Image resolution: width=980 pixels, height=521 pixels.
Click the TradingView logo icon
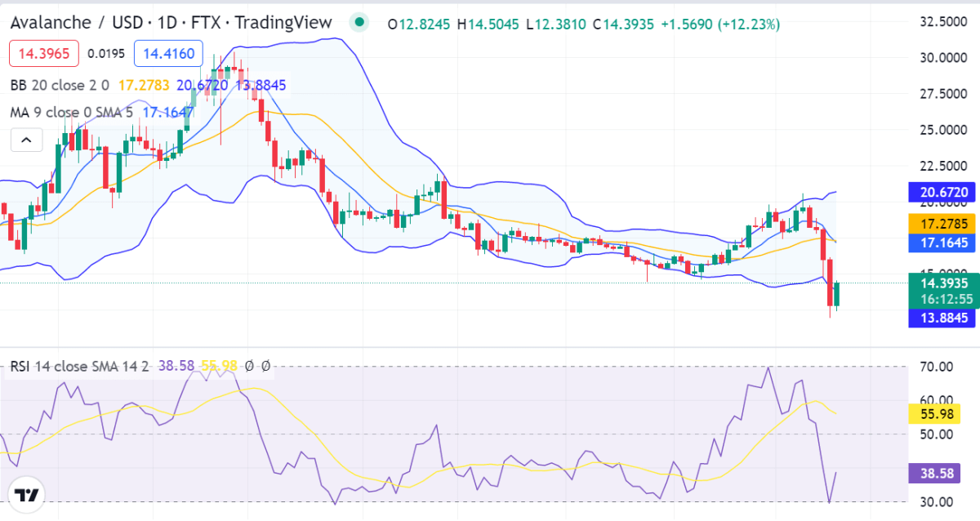pyautogui.click(x=27, y=495)
